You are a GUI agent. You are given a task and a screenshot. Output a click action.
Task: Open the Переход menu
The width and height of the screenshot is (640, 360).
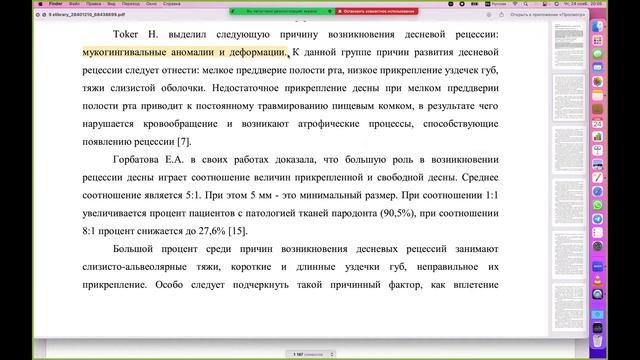[131, 4]
